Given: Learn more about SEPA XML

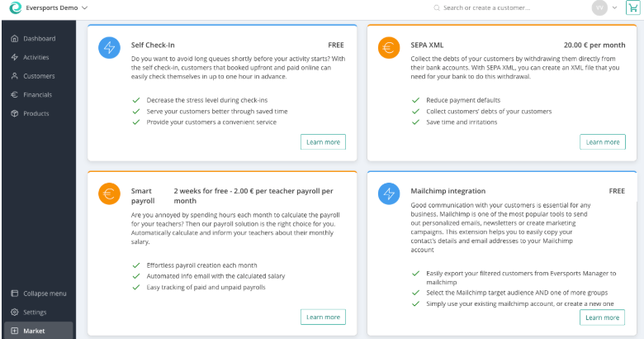Looking at the screenshot, I should click(x=603, y=142).
